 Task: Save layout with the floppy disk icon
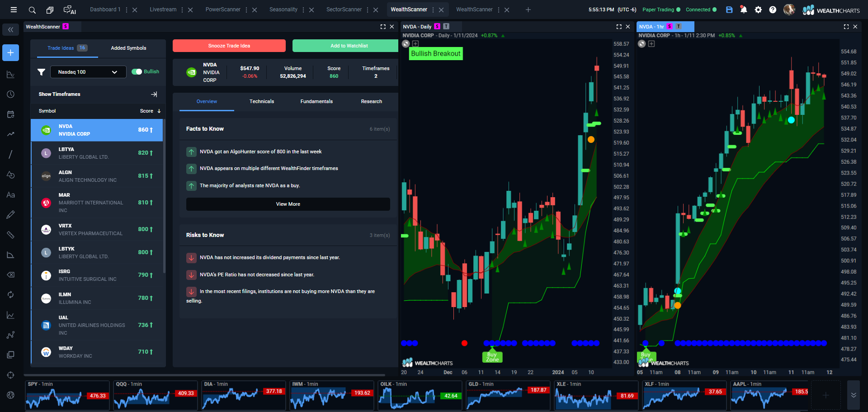[729, 9]
